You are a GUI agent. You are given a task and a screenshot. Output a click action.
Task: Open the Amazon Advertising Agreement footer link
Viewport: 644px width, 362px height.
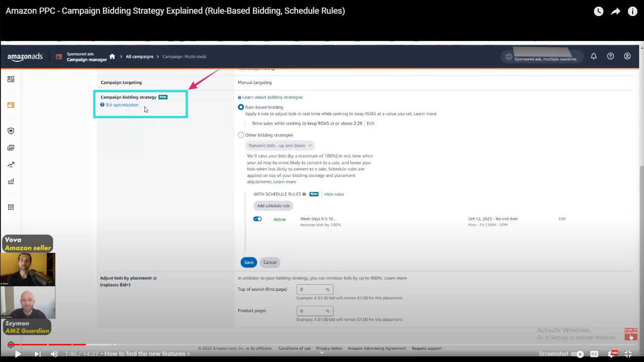coord(376,348)
